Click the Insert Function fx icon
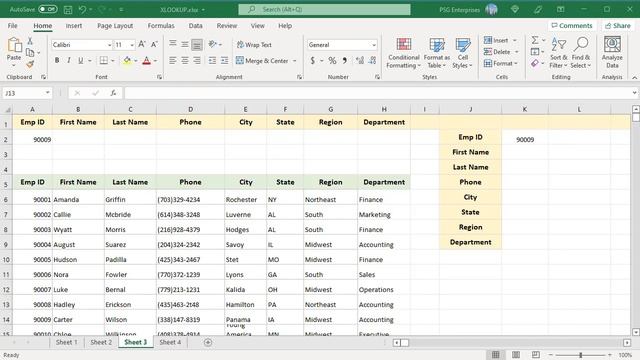640x360 pixels. (113, 93)
